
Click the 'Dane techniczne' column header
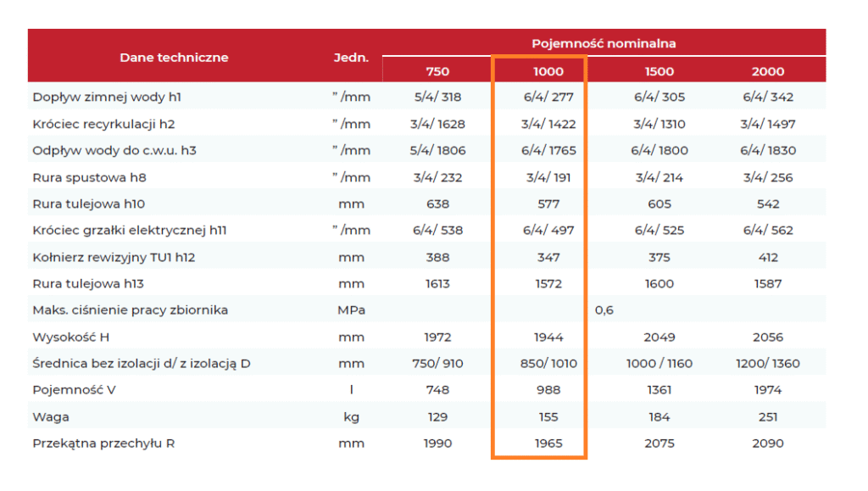tap(174, 58)
